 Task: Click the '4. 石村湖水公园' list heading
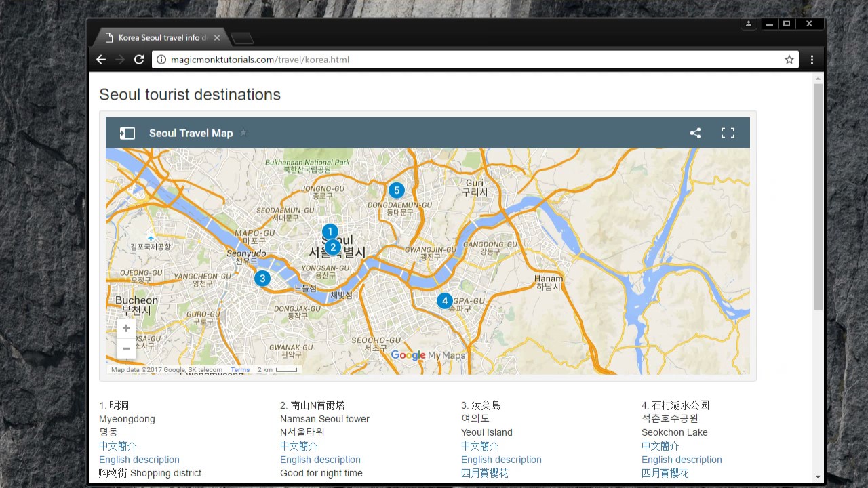(x=675, y=405)
